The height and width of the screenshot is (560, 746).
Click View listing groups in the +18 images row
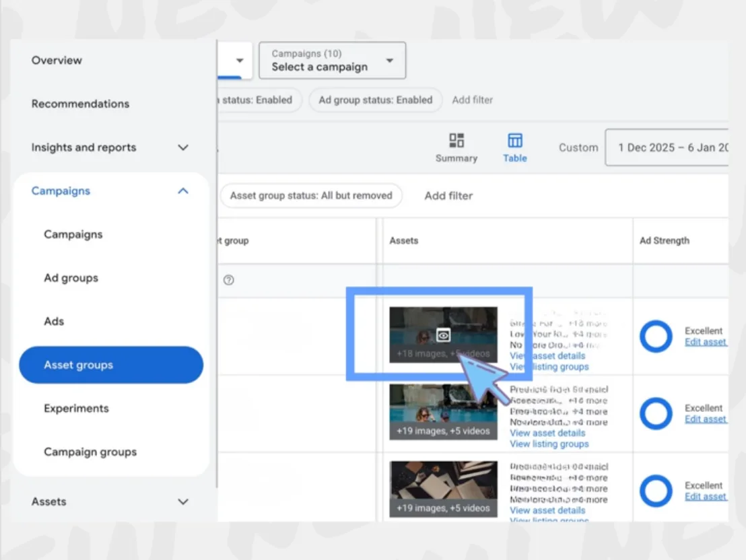point(549,367)
